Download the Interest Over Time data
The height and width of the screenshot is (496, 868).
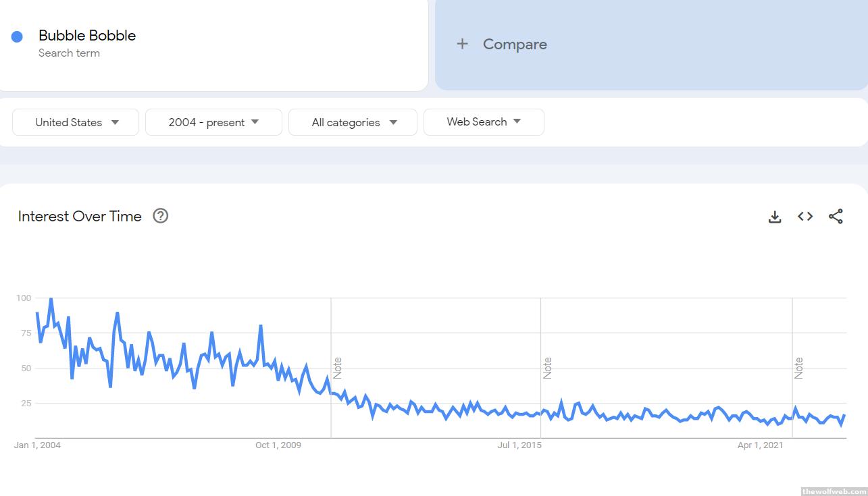pos(775,217)
